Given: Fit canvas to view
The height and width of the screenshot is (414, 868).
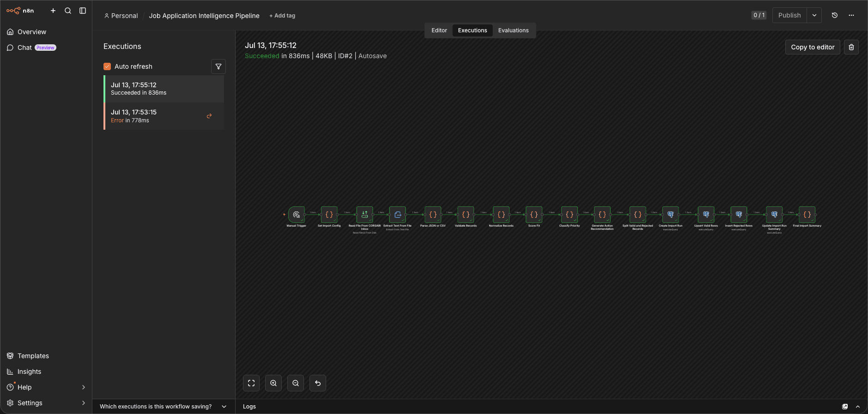Looking at the screenshot, I should point(251,383).
